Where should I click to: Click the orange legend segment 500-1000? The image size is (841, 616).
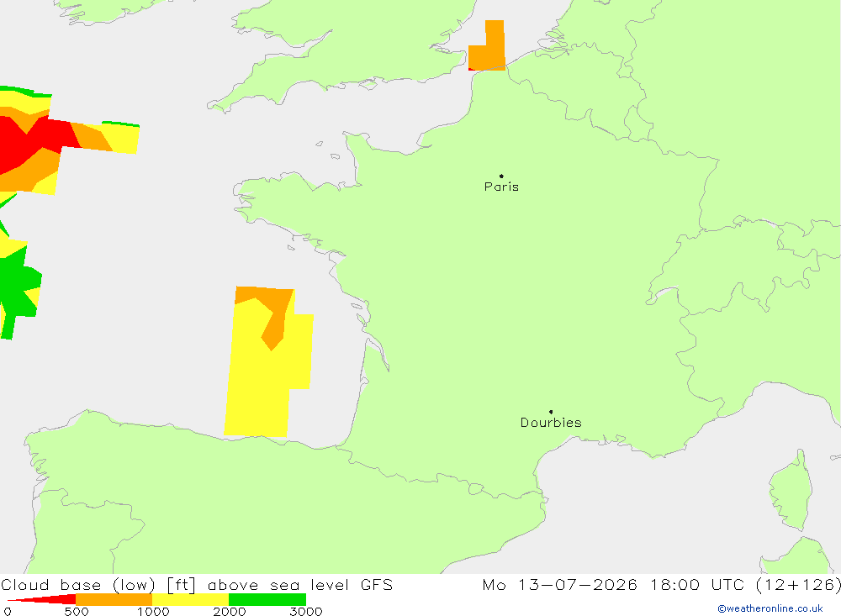[114, 599]
